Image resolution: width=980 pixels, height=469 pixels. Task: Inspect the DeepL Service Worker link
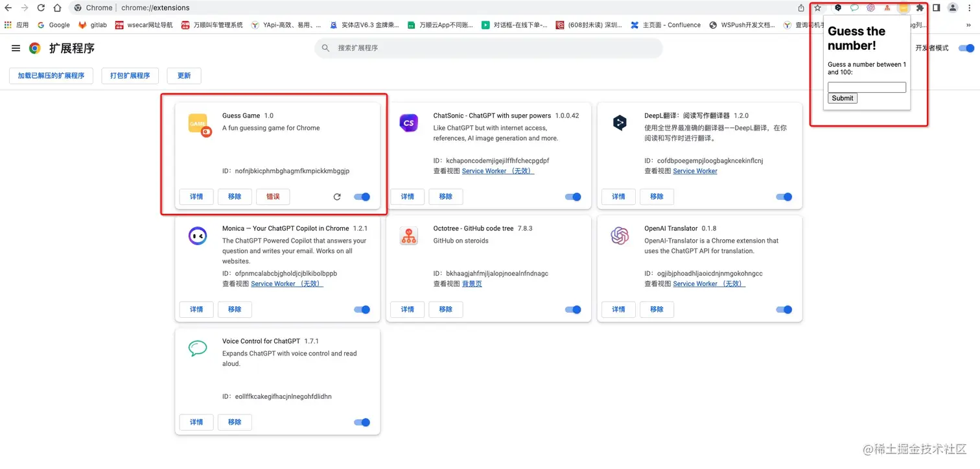[695, 171]
